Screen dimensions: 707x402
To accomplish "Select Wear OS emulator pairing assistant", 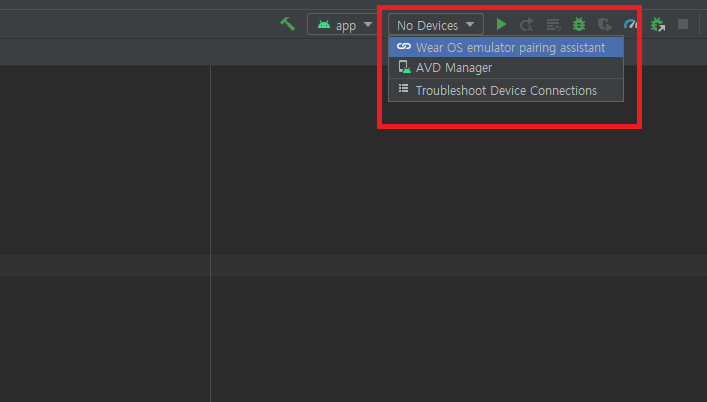I will [x=506, y=47].
